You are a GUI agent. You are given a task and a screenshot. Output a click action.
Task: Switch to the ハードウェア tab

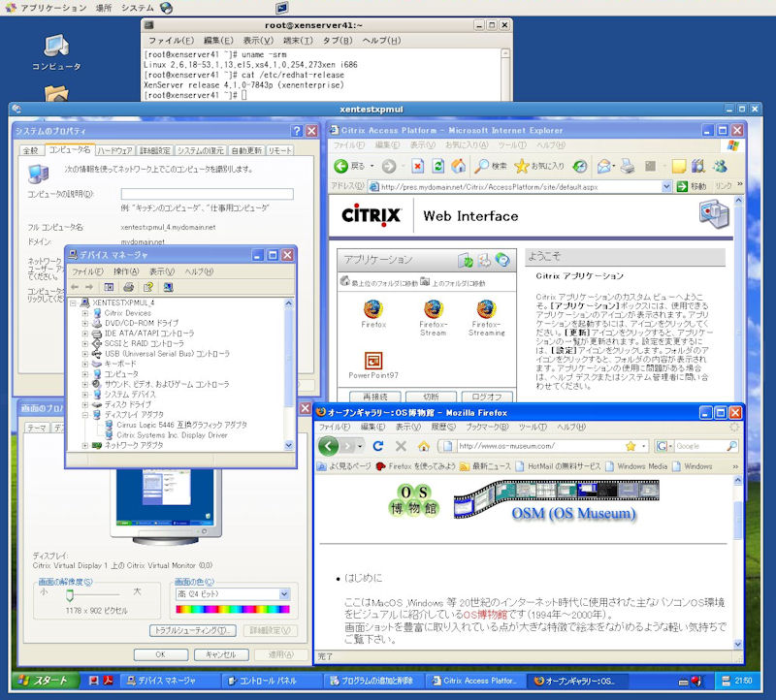coord(114,150)
